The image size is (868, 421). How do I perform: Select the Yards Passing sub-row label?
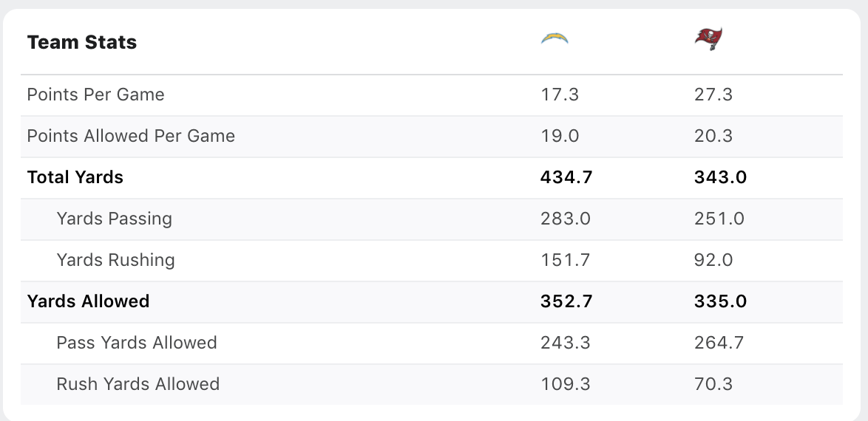pyautogui.click(x=115, y=219)
